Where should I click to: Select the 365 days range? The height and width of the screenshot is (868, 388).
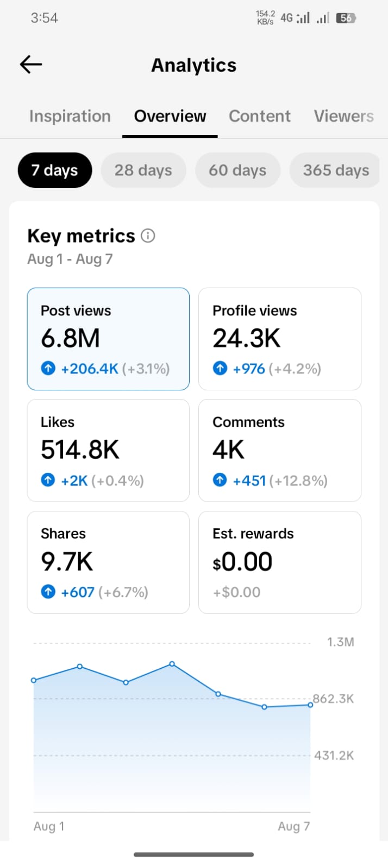click(x=335, y=170)
